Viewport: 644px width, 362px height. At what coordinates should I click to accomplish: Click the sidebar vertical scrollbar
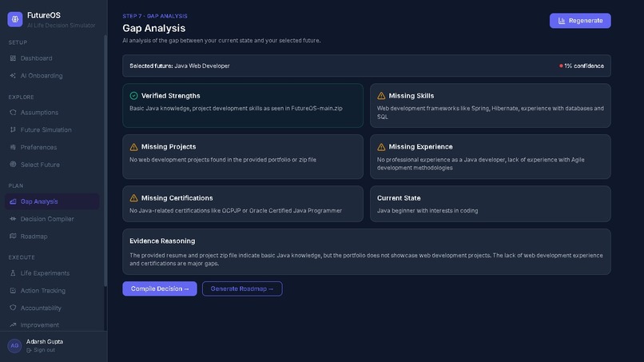click(x=105, y=161)
